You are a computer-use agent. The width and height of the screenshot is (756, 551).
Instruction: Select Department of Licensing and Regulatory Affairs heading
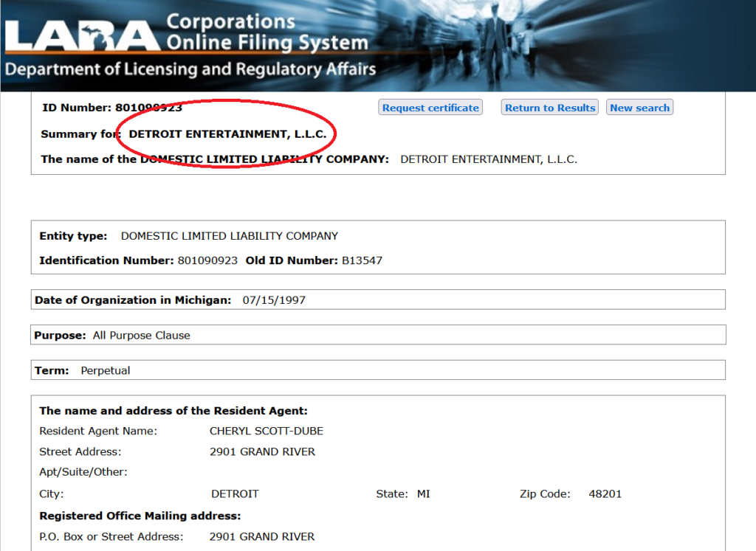190,70
